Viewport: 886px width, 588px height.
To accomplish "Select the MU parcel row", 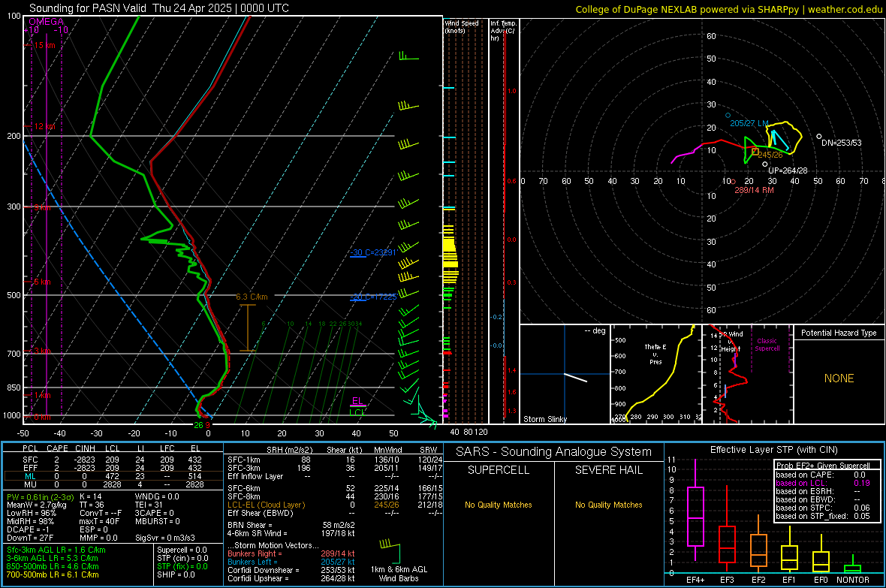I will [112, 484].
